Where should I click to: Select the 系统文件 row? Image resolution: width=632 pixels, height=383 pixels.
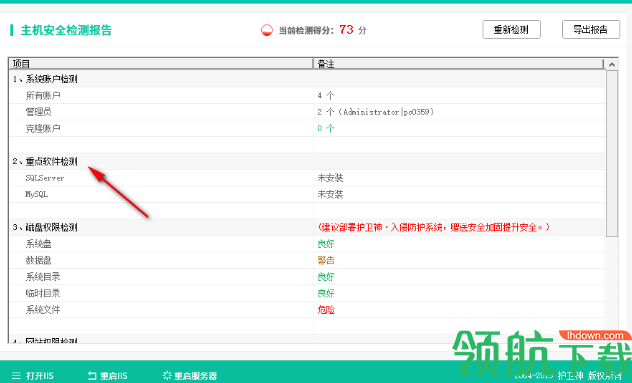click(307, 310)
